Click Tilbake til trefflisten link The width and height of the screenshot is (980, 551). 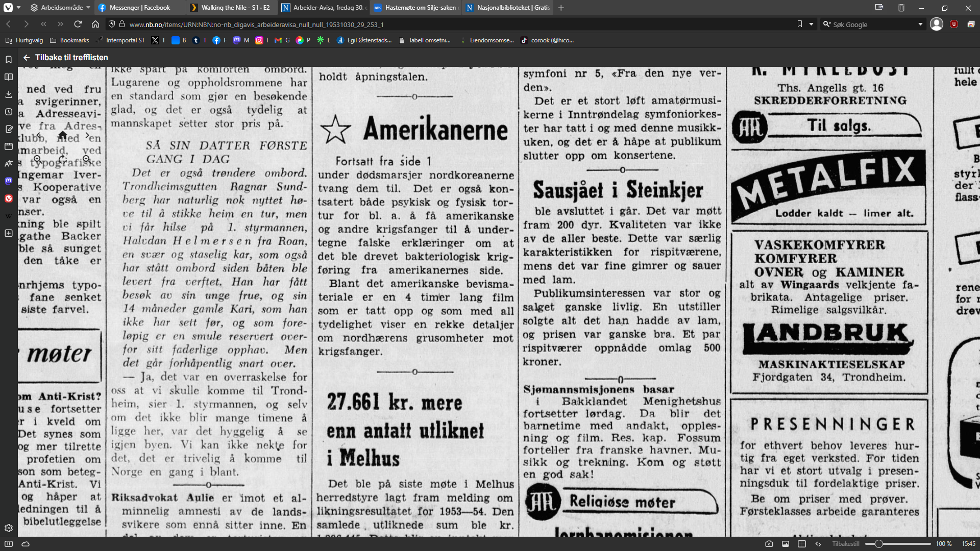pyautogui.click(x=66, y=58)
